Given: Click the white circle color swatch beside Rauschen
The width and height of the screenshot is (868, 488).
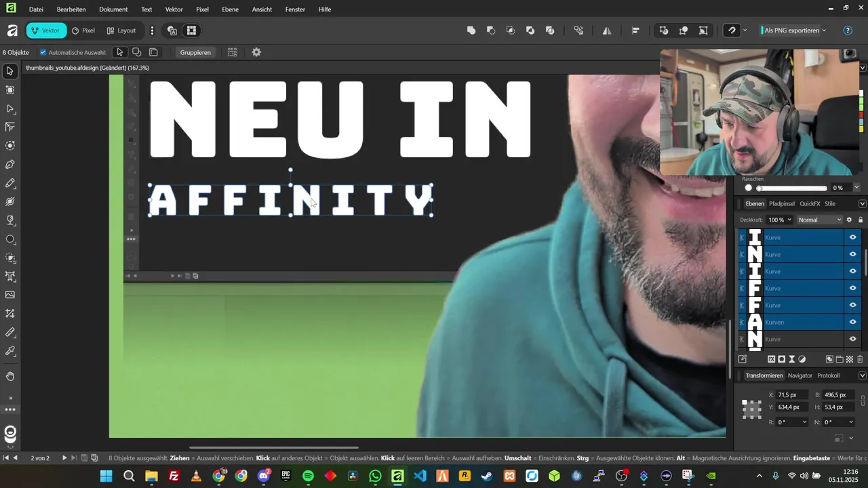Looking at the screenshot, I should 748,188.
